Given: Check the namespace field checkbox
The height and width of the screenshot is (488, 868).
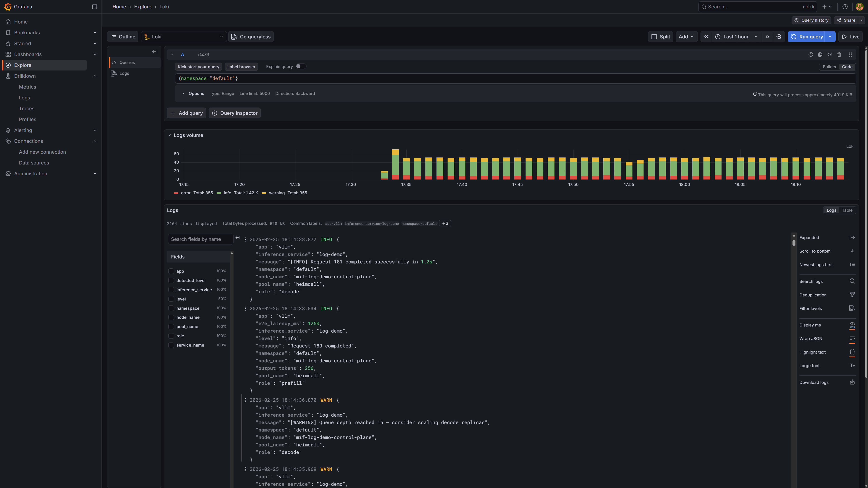Looking at the screenshot, I should click(171, 308).
